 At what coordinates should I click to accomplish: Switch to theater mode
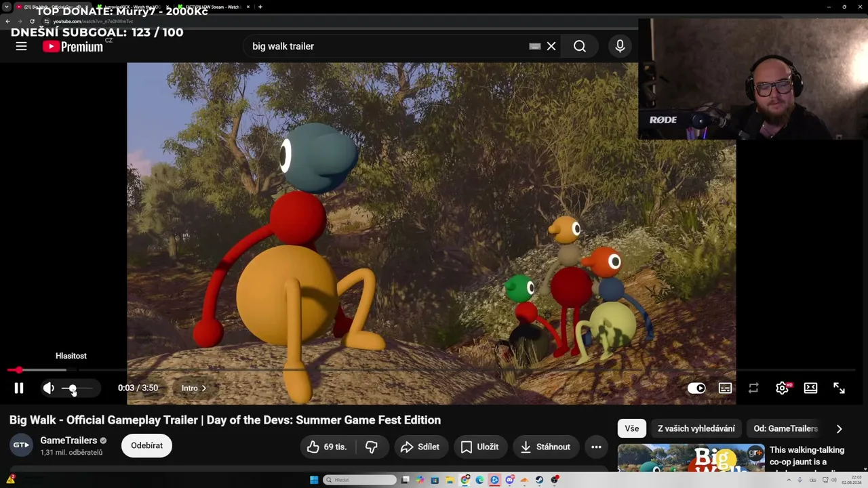pos(810,388)
